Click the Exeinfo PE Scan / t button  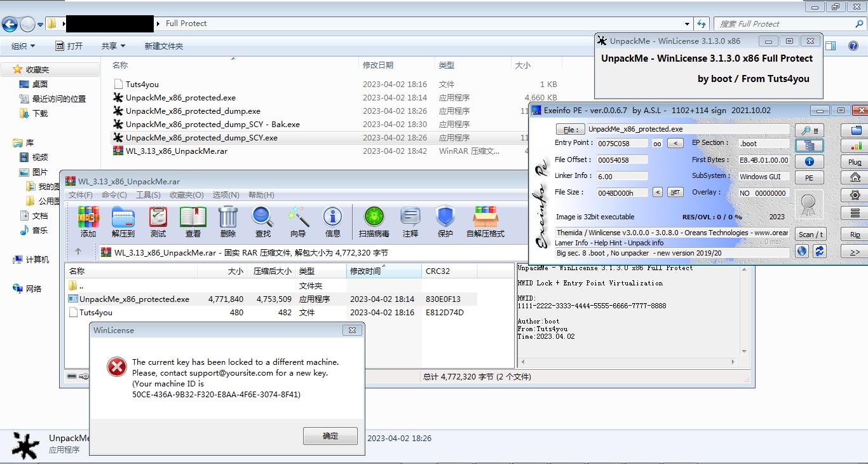coord(811,234)
